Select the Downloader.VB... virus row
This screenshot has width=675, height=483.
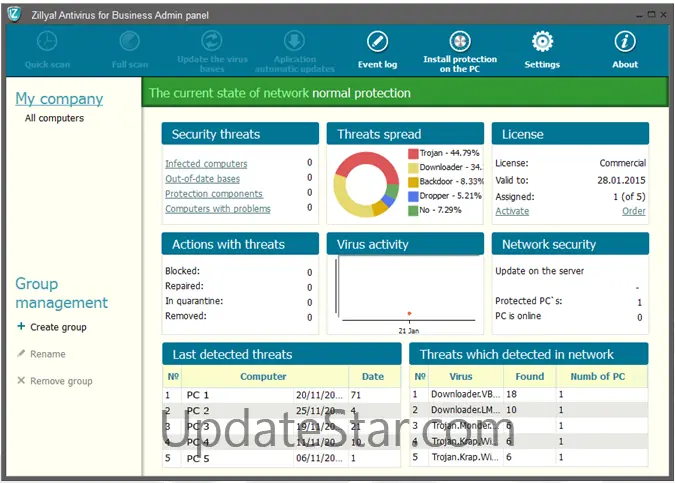coord(529,394)
